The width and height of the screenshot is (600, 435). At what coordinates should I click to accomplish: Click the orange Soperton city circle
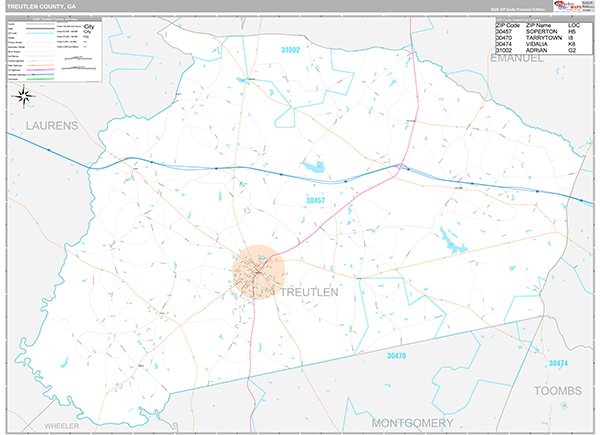pyautogui.click(x=259, y=272)
